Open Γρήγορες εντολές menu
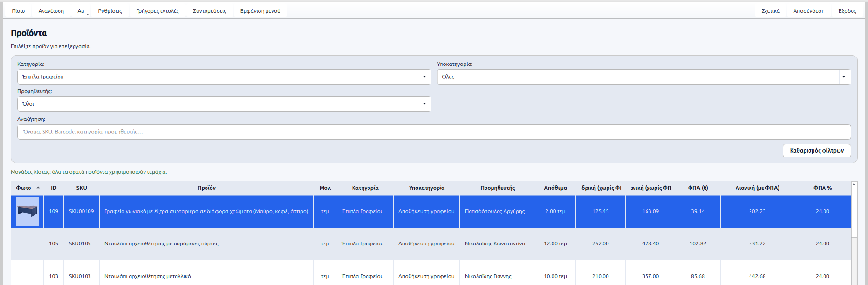 (x=158, y=11)
